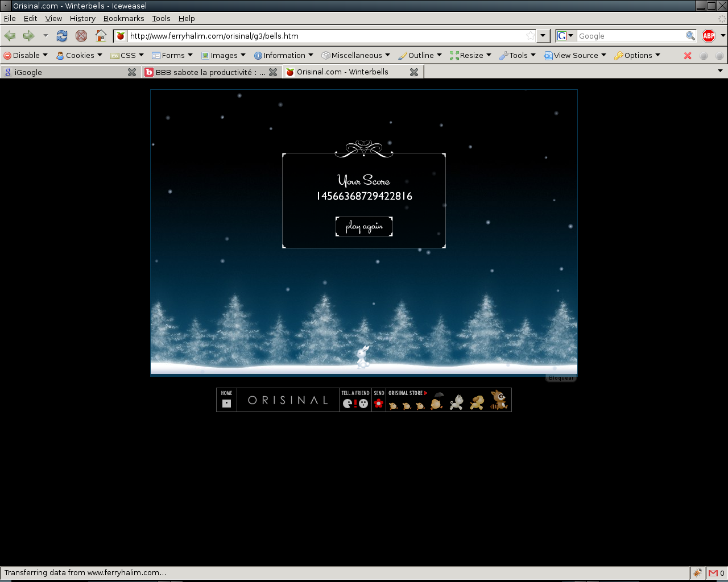The height and width of the screenshot is (582, 728).
Task: Toggle the Disable menu in the developer toolbar
Action: [26, 55]
